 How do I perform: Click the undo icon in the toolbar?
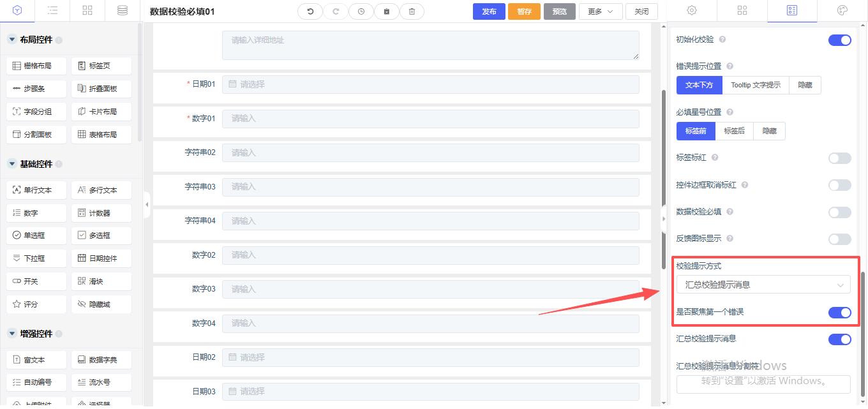(310, 11)
